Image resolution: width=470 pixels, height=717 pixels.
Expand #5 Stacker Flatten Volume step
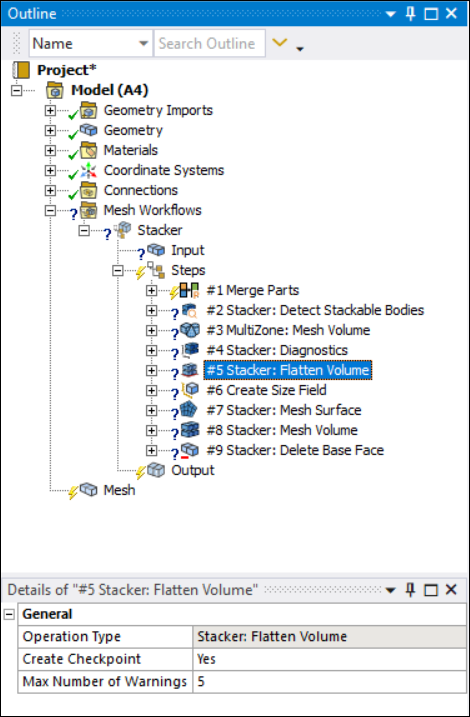(x=151, y=370)
